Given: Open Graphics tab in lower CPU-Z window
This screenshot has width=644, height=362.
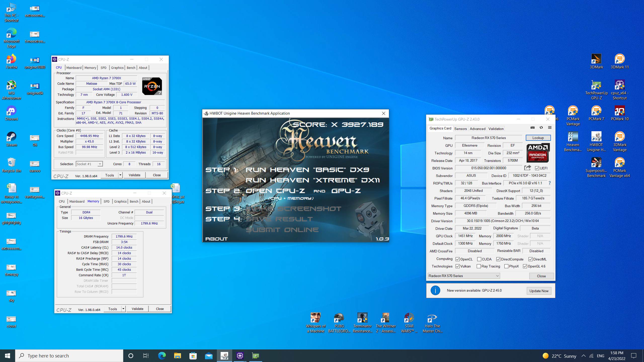Looking at the screenshot, I should (x=120, y=201).
